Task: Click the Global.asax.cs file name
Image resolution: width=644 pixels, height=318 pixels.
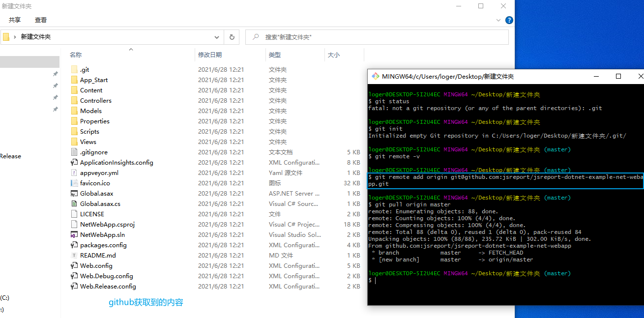Action: click(x=100, y=204)
